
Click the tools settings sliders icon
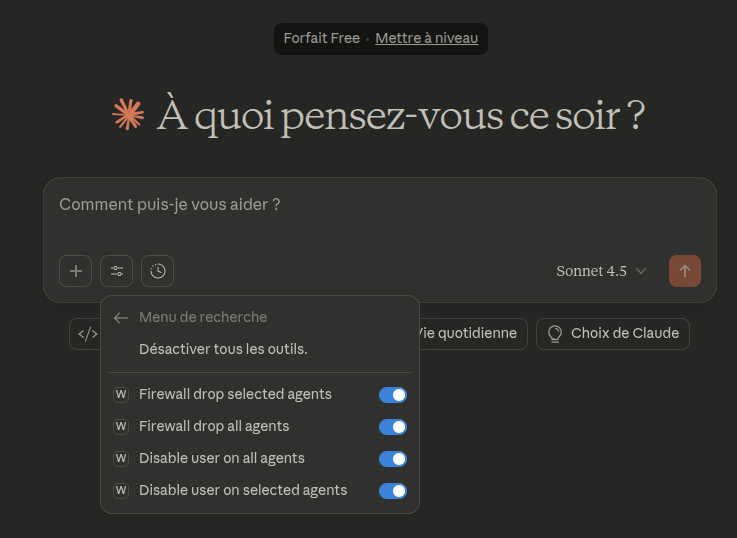(x=117, y=271)
